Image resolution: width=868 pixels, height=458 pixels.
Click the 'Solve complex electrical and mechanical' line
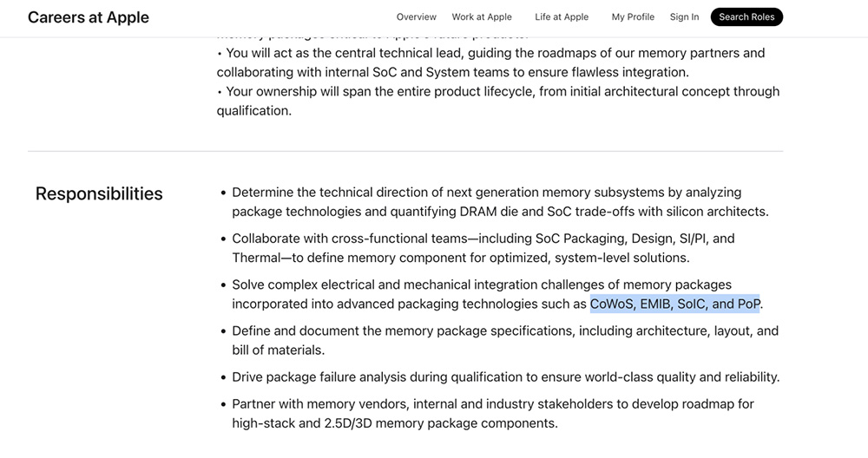(x=481, y=285)
